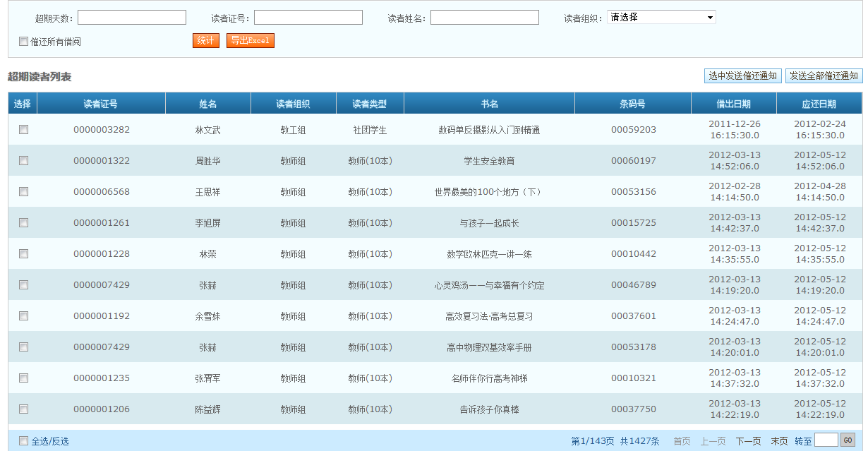Click the 书名 column header
Screen dimensions: 868x451
489,104
